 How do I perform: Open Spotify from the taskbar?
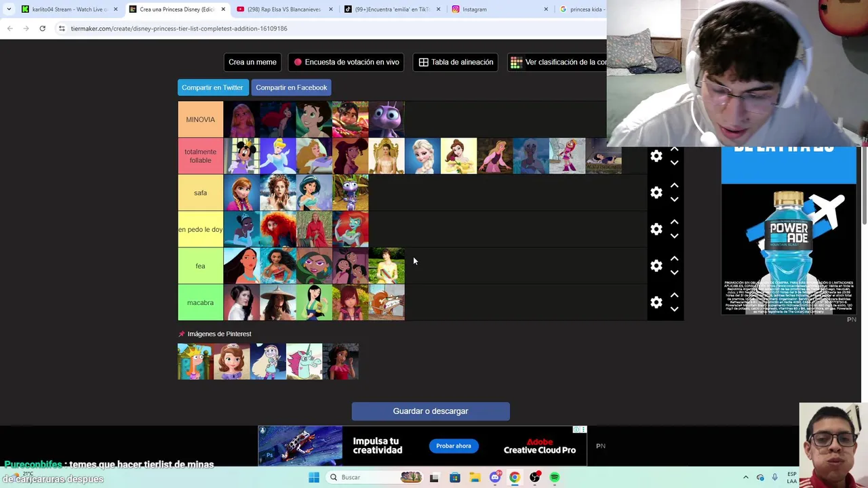point(555,477)
